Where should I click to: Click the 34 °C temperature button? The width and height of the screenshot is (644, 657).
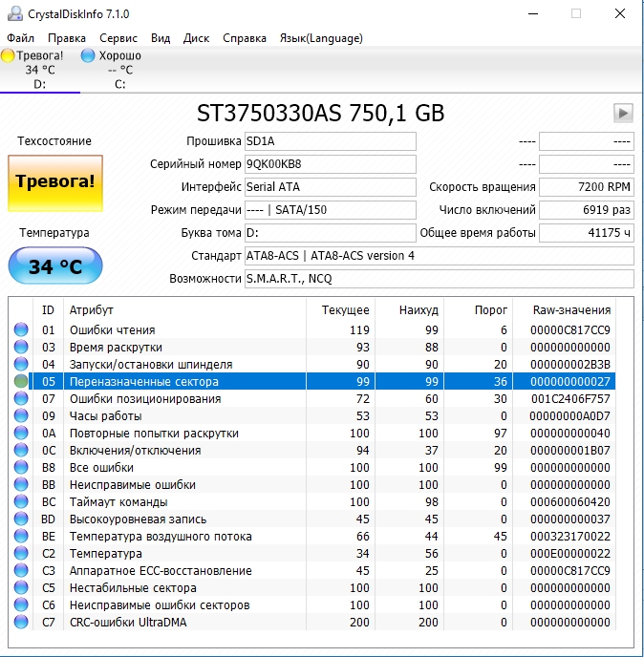55,265
